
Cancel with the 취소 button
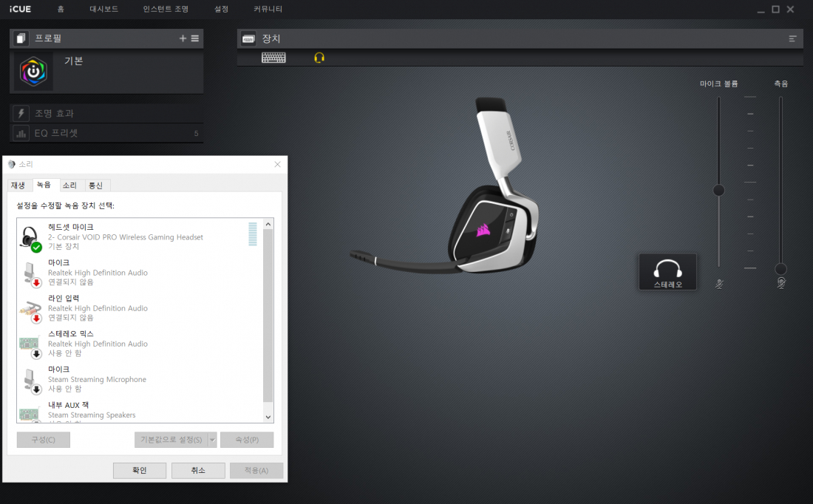tap(198, 470)
